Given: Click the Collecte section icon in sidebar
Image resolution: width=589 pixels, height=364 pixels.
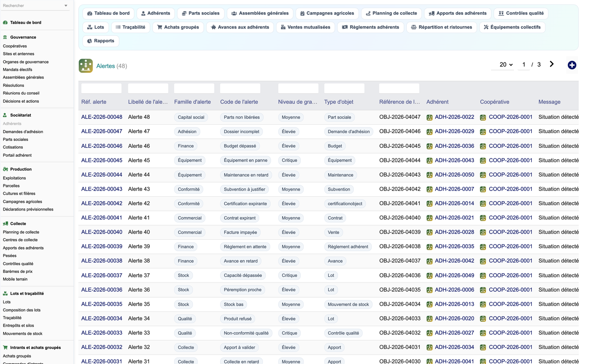Looking at the screenshot, I should 5,224.
